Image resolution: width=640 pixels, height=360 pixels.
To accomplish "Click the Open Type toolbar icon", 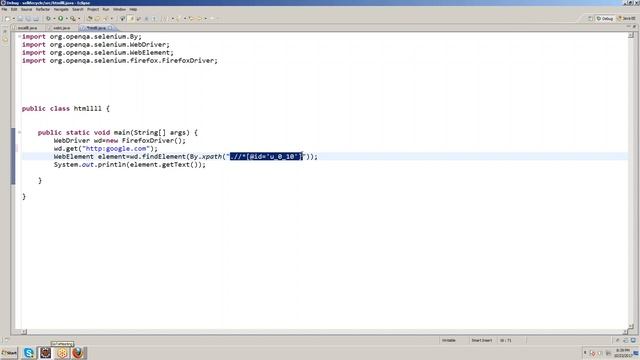I will coord(90,18).
